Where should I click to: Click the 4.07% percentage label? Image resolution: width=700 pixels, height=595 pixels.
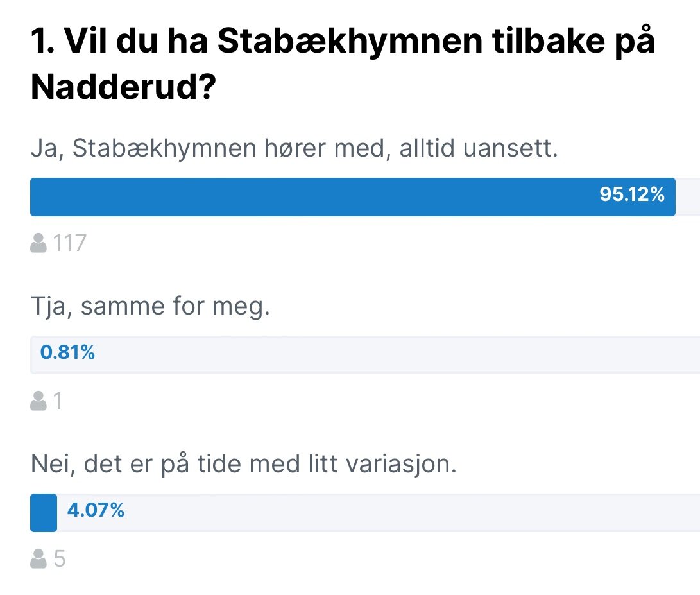click(96, 510)
